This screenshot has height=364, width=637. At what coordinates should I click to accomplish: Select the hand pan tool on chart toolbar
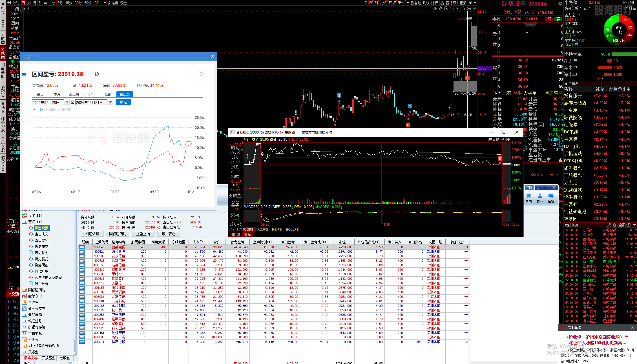coord(441,9)
